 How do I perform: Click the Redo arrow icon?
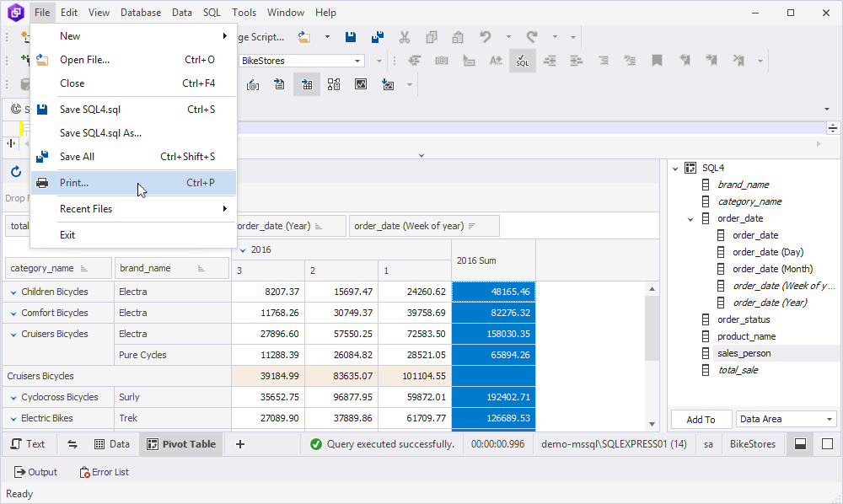[x=532, y=37]
